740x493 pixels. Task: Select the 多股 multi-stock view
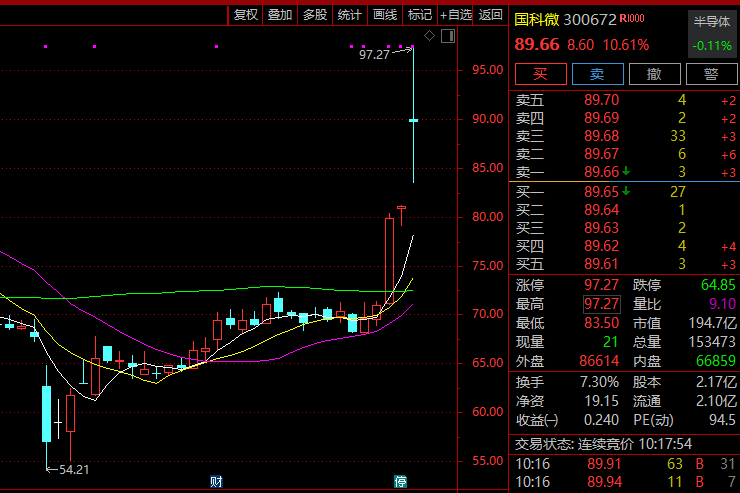coord(315,14)
